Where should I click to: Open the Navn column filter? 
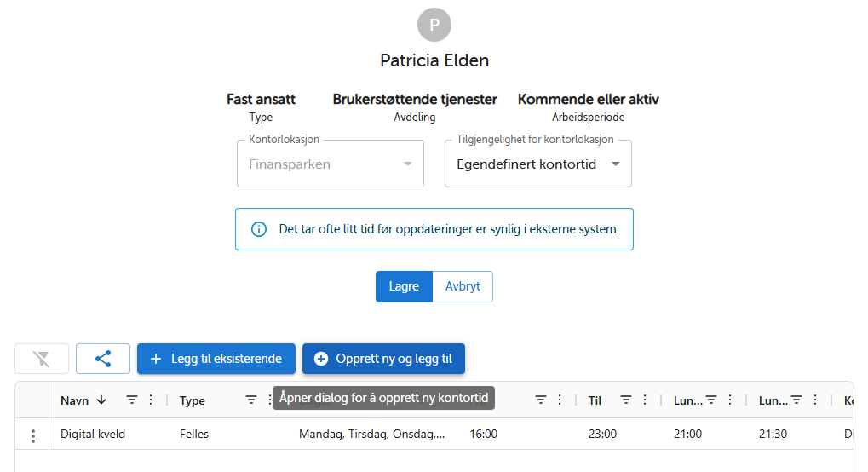click(x=132, y=400)
